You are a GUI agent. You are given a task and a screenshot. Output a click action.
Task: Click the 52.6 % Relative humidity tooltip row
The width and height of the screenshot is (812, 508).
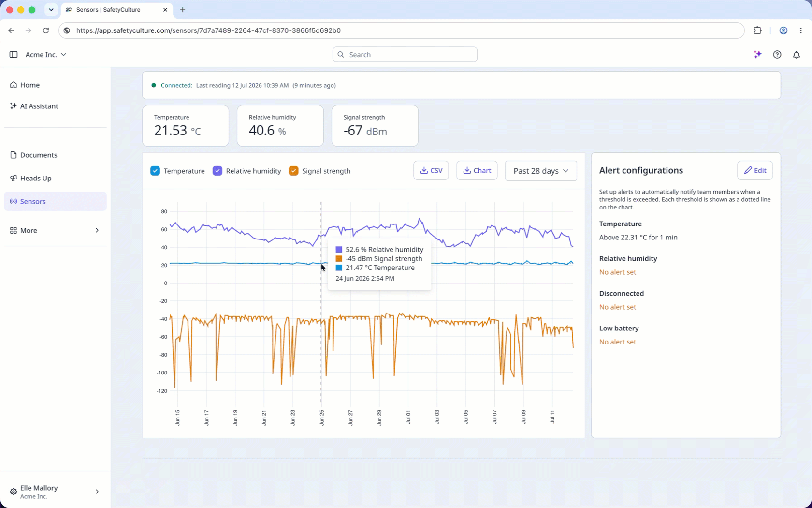tap(379, 250)
